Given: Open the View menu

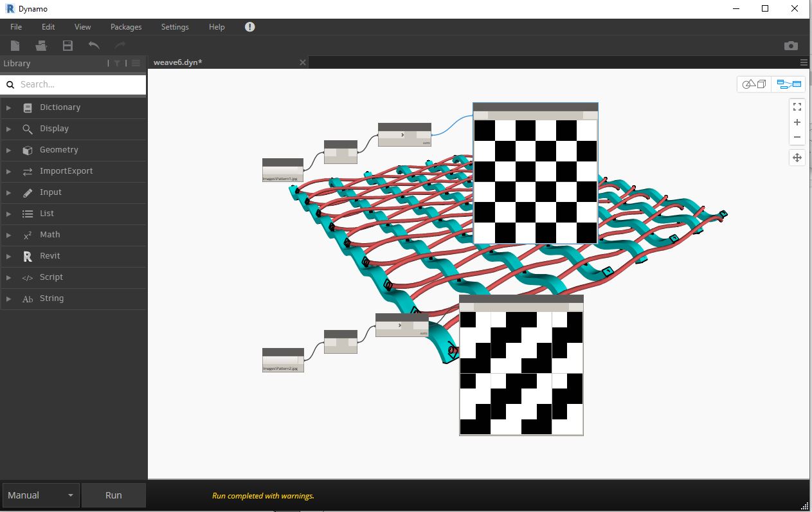Looking at the screenshot, I should click(83, 27).
